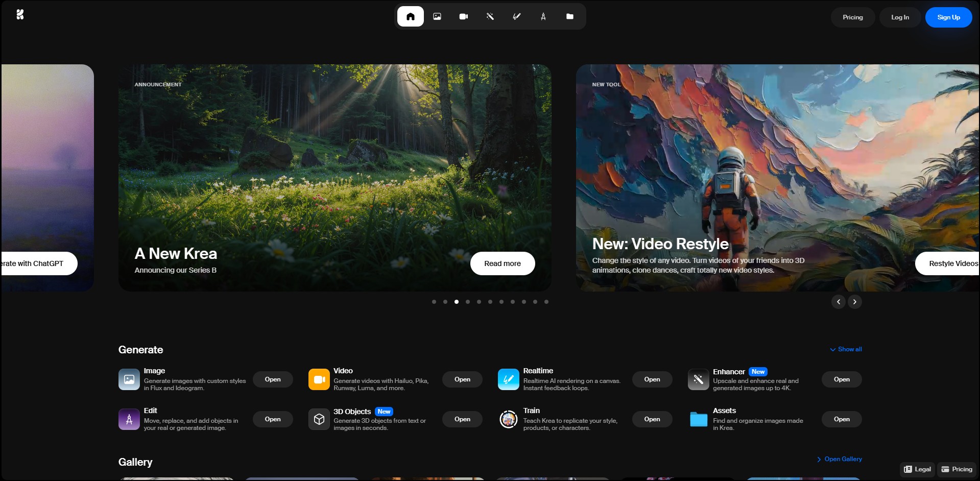
Task: Click the Krea logo at top left
Action: tap(20, 15)
